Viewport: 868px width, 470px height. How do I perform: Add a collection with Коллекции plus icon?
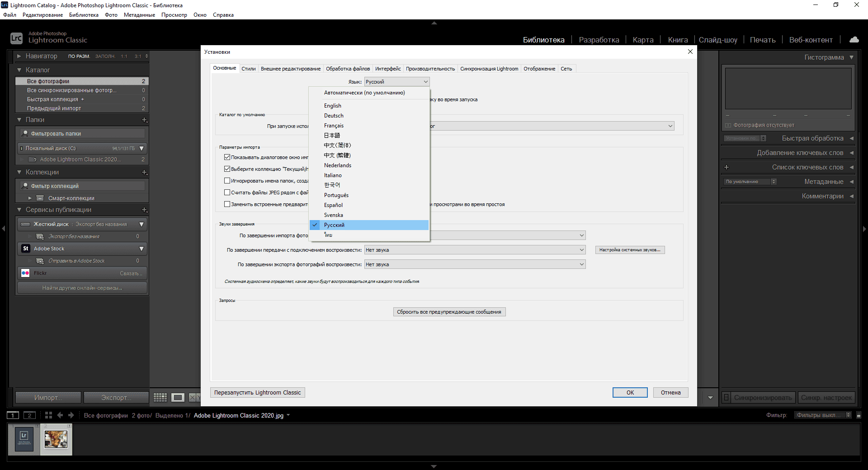coord(145,172)
